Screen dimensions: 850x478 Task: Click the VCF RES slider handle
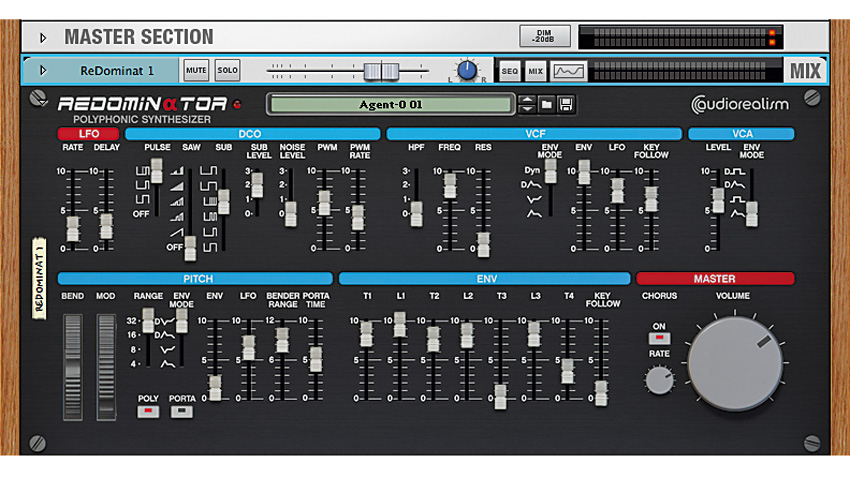click(x=484, y=244)
